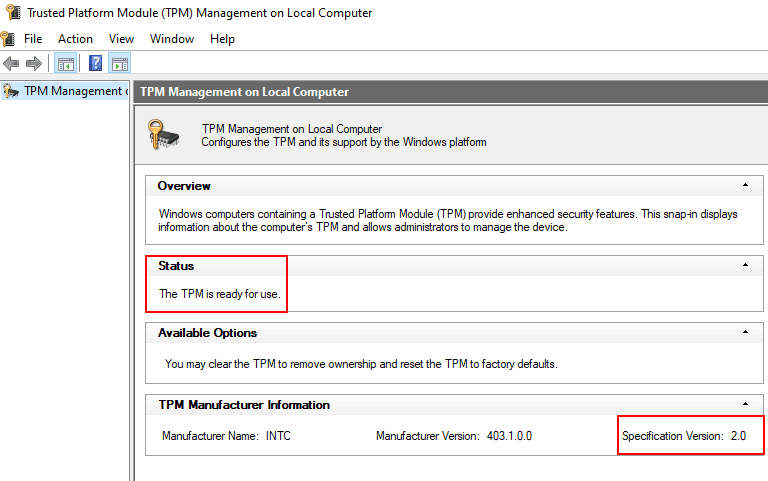Select TPM Management node in console tree
This screenshot has width=768, height=481.
coord(65,91)
